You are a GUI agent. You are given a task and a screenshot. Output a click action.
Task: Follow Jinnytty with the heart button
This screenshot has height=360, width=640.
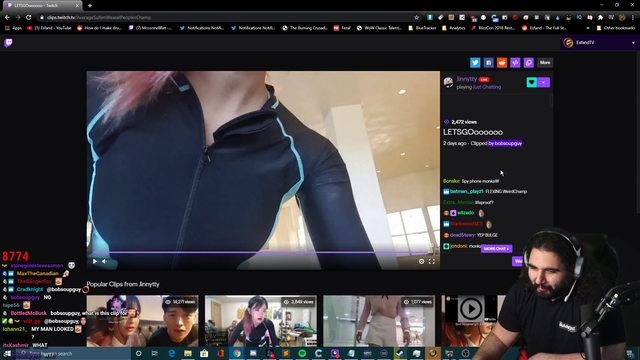pyautogui.click(x=531, y=82)
